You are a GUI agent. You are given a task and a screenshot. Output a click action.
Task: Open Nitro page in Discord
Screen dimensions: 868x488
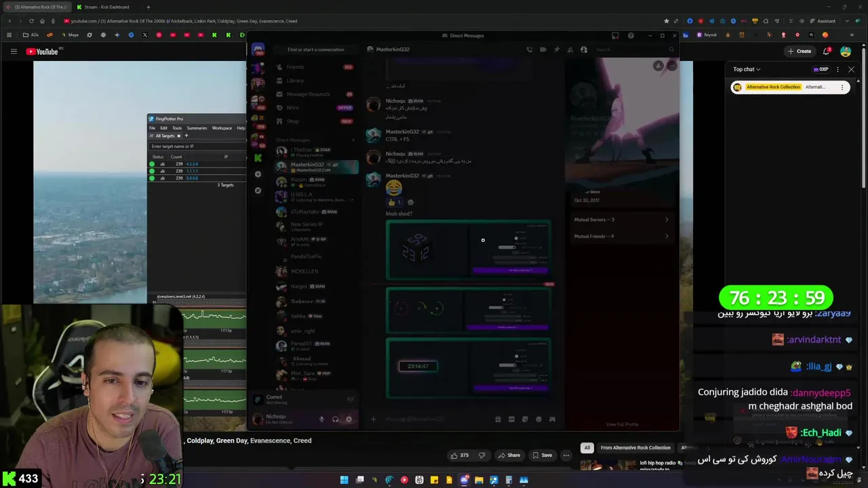[x=315, y=108]
